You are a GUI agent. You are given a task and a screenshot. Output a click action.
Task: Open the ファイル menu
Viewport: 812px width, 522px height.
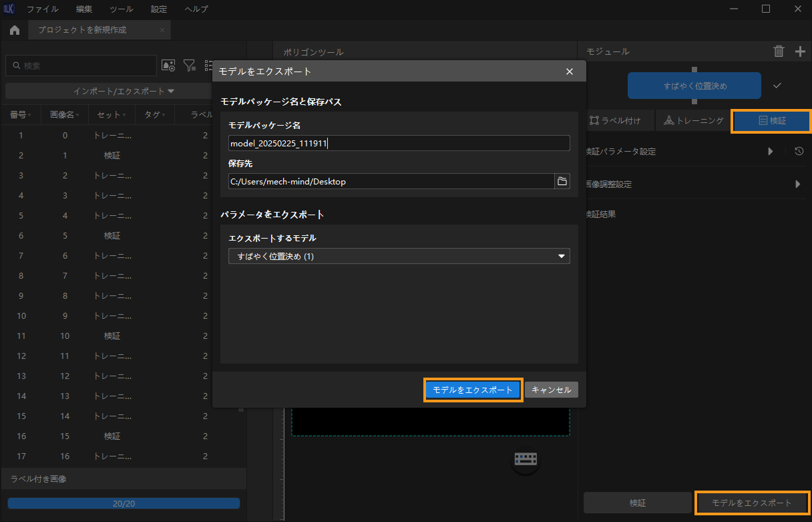pyautogui.click(x=42, y=9)
